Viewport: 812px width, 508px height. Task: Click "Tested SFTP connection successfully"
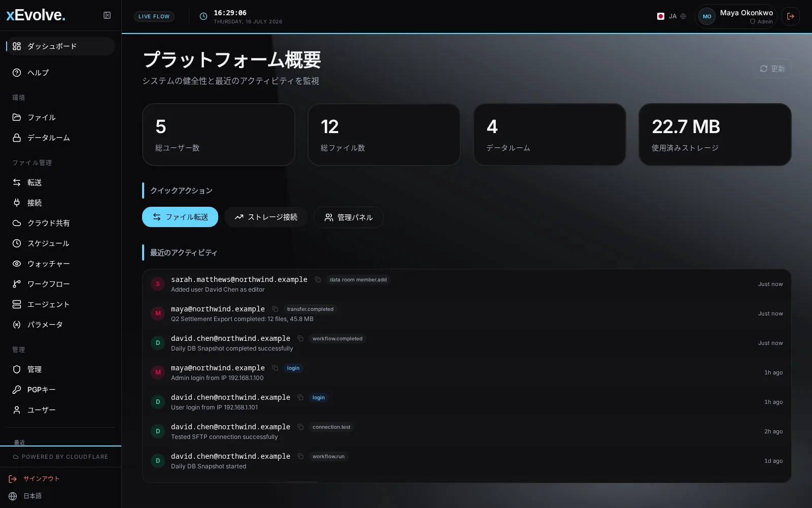click(224, 437)
